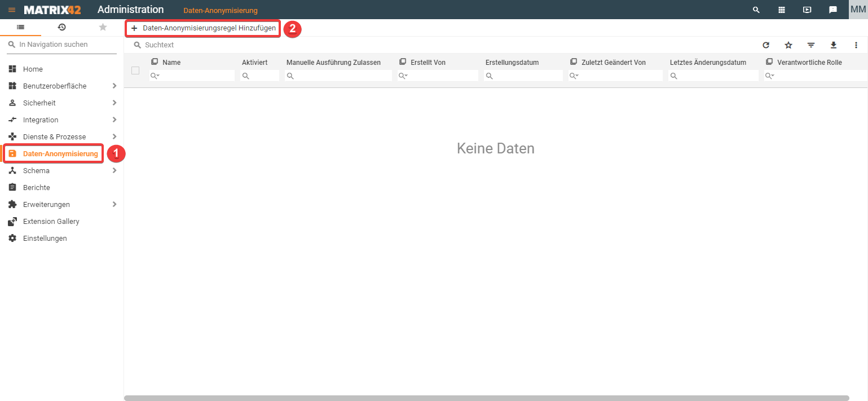Sort by Letztes Änderungsdatum column
Image resolution: width=868 pixels, height=401 pixels.
click(708, 63)
